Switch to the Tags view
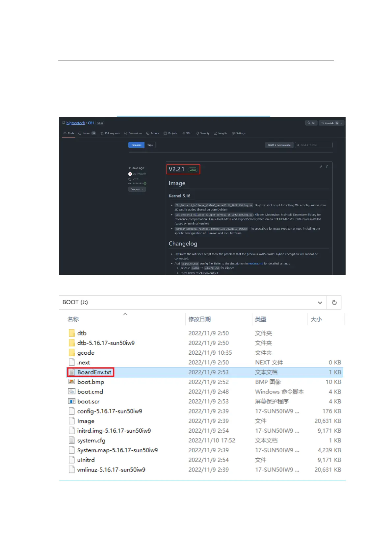 click(x=150, y=145)
